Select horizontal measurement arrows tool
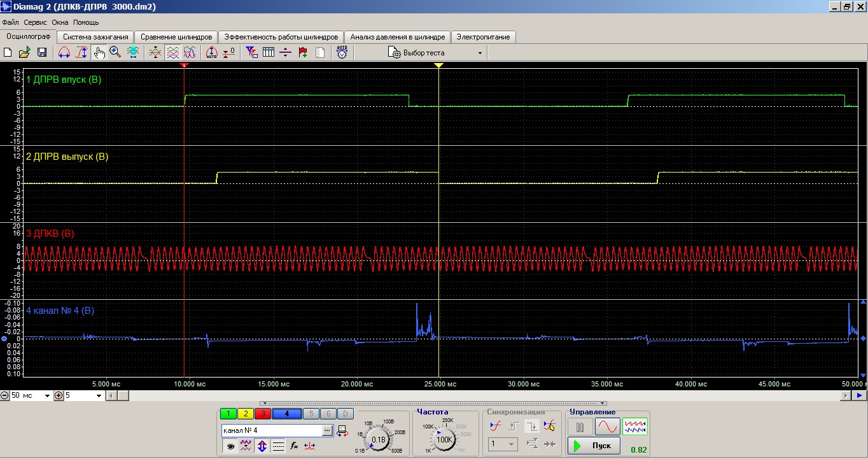This screenshot has height=459, width=868. point(64,53)
